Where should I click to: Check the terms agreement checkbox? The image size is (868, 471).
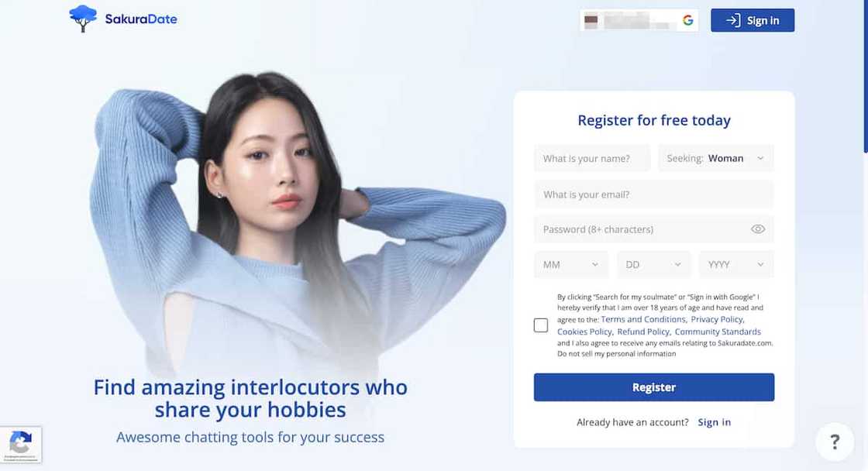(x=541, y=325)
